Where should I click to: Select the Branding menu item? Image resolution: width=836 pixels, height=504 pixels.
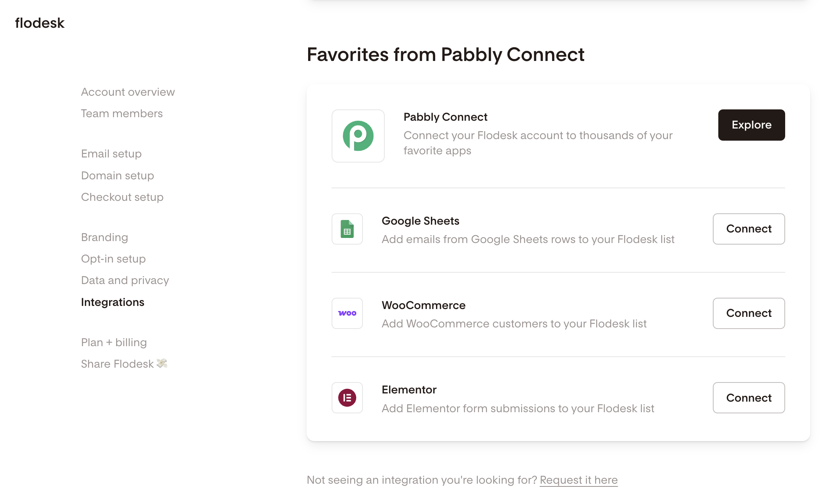[x=104, y=237]
